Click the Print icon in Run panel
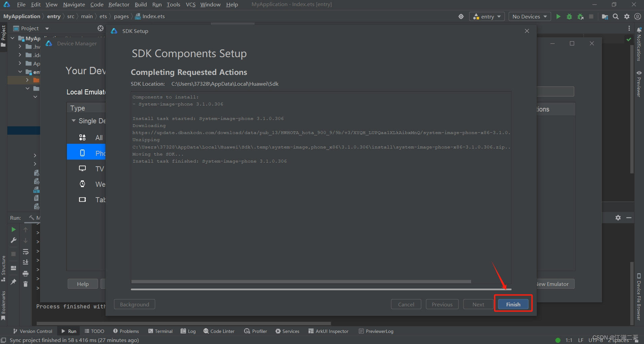Viewport: 644px width, 344px height. tap(26, 273)
